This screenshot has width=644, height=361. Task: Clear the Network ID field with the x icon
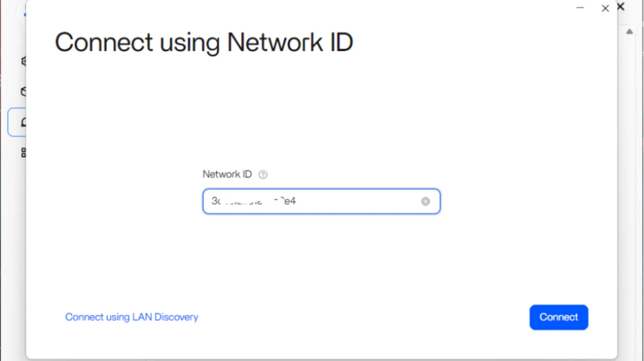[425, 201]
